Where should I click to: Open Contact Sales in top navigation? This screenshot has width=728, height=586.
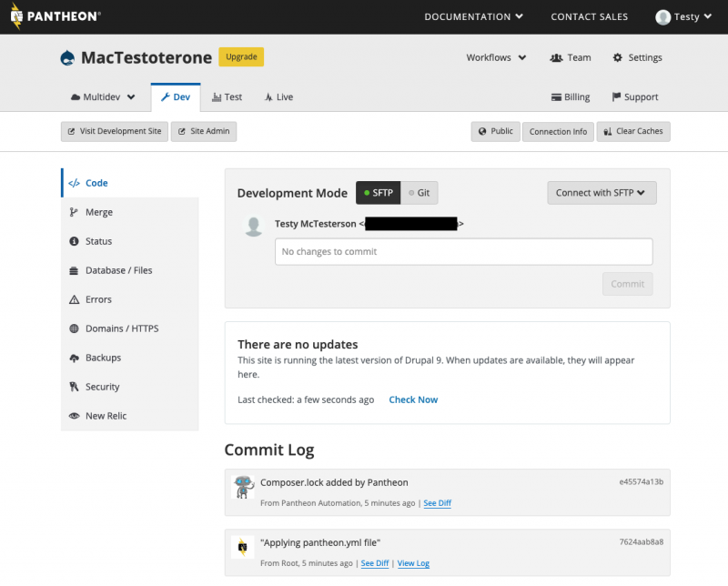tap(589, 16)
